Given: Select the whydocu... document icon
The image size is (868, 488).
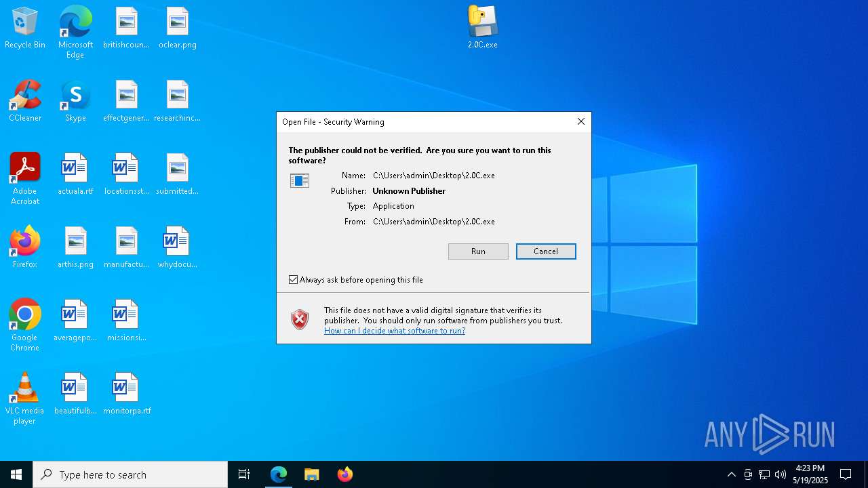Looking at the screenshot, I should coord(178,248).
